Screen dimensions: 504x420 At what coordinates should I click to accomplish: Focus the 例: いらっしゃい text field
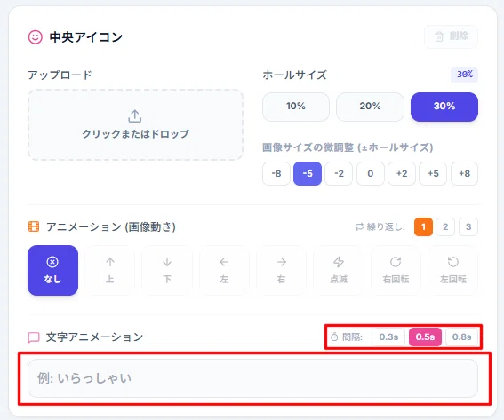pyautogui.click(x=252, y=378)
